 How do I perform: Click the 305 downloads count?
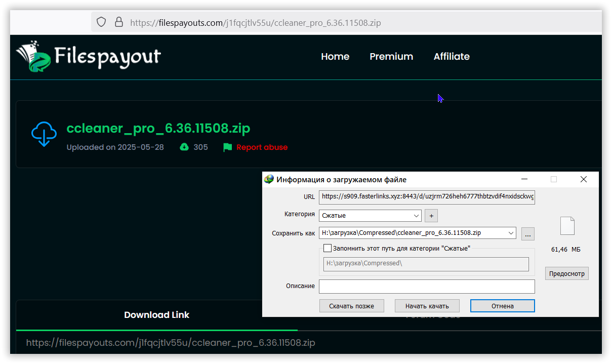[200, 147]
